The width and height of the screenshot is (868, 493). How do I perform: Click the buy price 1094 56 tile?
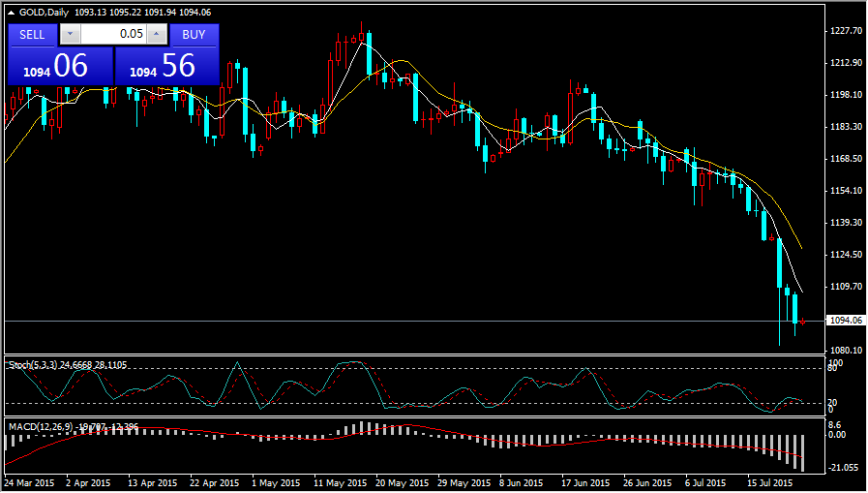pyautogui.click(x=166, y=66)
